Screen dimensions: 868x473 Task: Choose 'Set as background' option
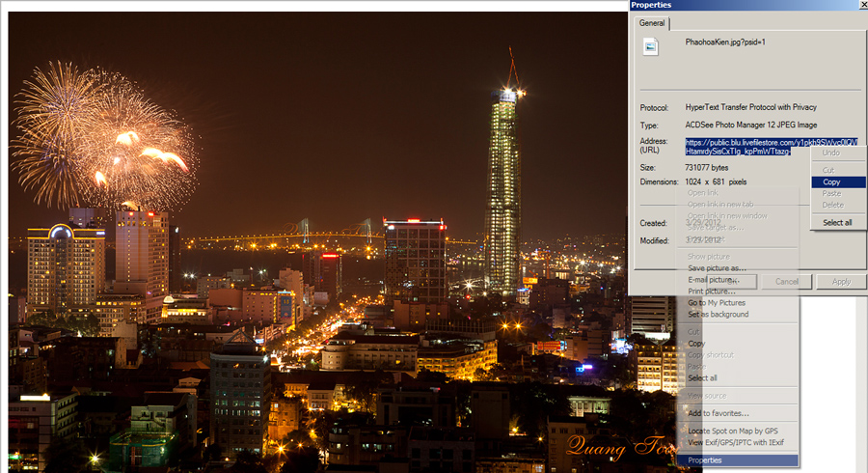click(718, 315)
